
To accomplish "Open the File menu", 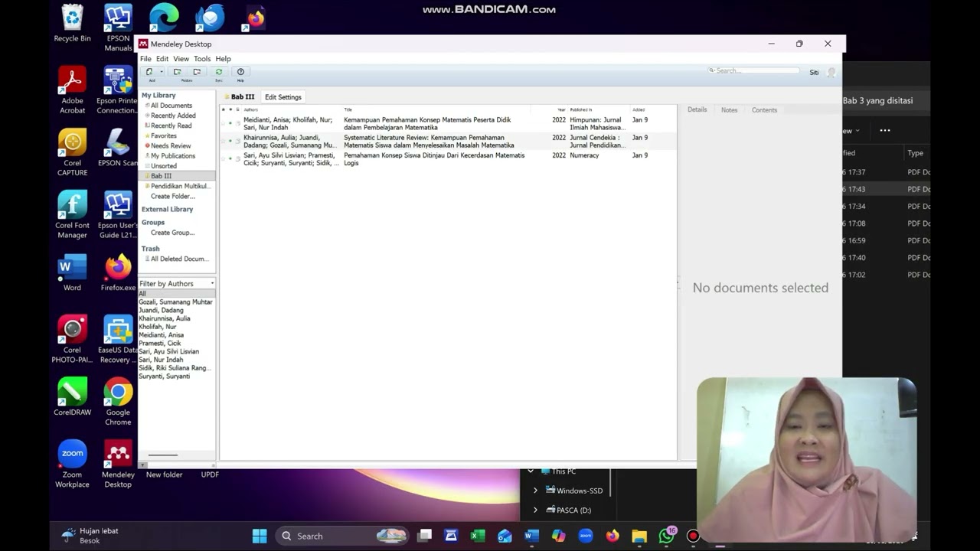I will [145, 59].
